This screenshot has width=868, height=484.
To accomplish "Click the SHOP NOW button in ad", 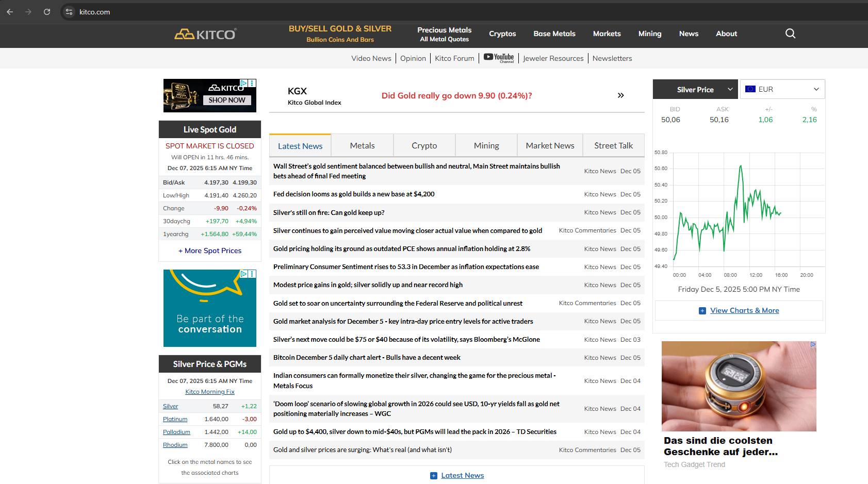I will coord(227,100).
